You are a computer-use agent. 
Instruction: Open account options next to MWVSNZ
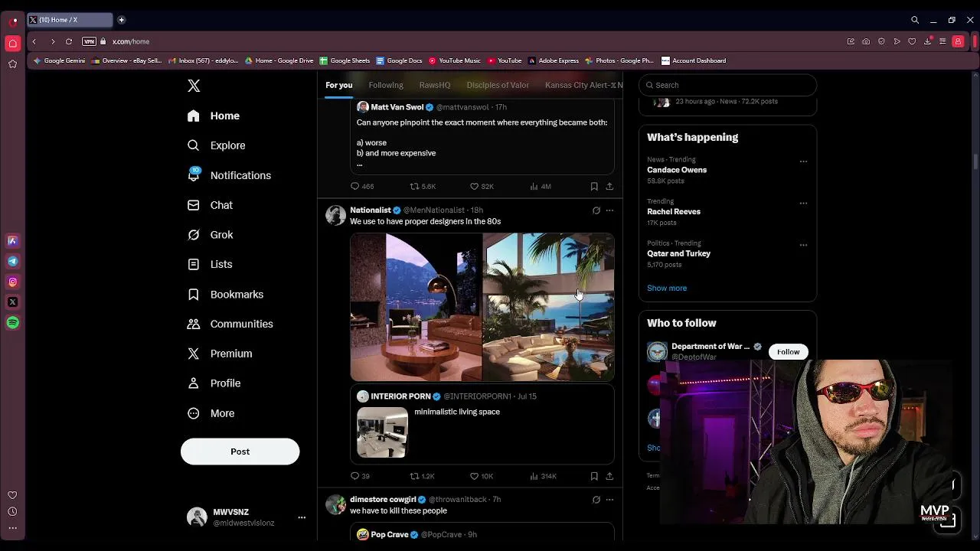[302, 517]
